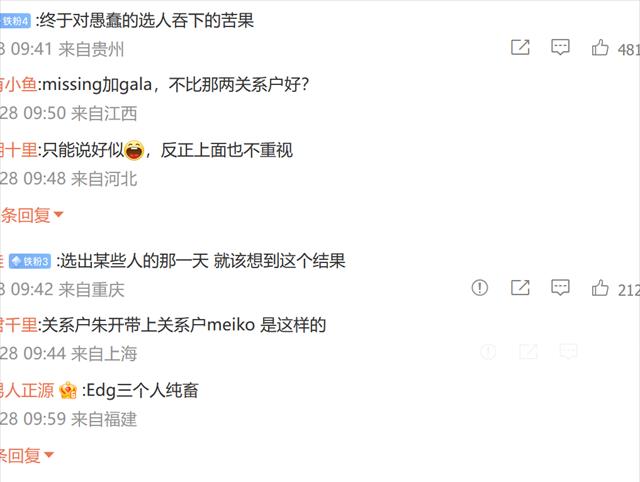Screen dimensions: 640x482
Task: Open profile of user ending 千里
Action: 19,325
